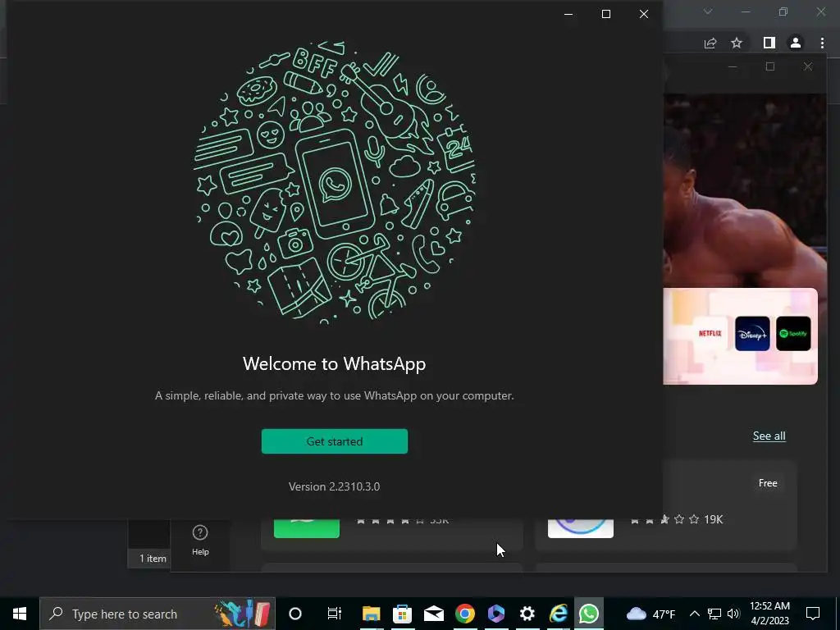
Task: Click the 19K star rating in Store
Action: click(x=677, y=519)
